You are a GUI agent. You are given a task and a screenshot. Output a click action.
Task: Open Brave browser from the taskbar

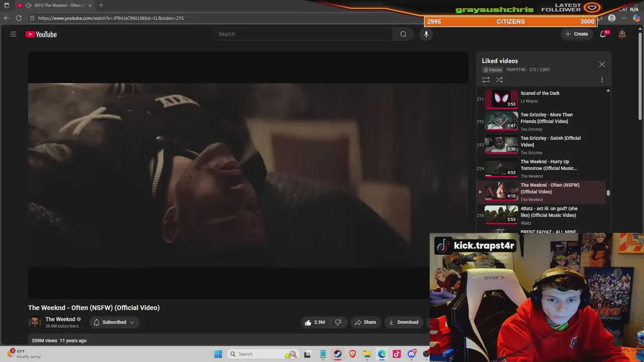point(352,354)
